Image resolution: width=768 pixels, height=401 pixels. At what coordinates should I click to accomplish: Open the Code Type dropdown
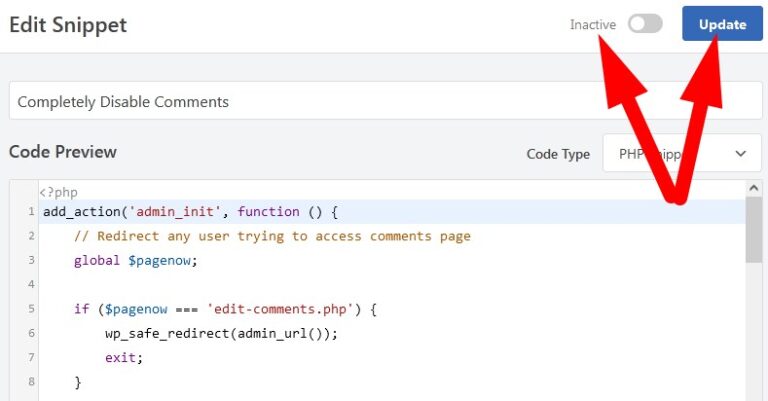pos(682,154)
